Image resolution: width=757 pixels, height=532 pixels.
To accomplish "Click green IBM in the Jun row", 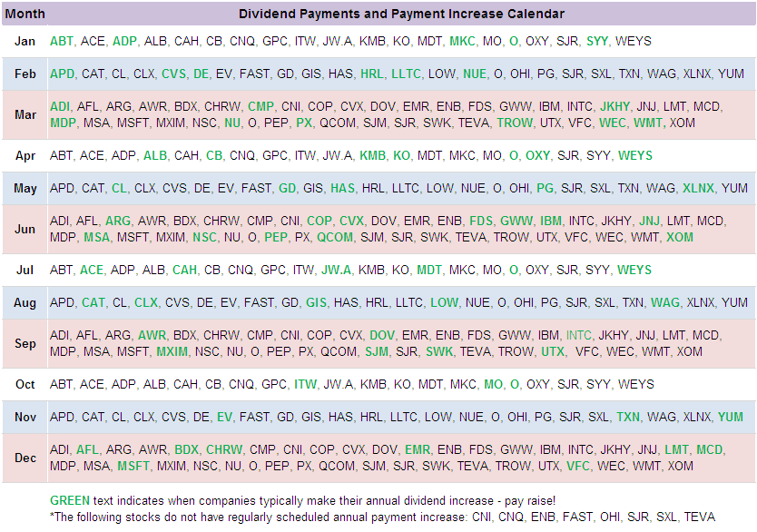I will [550, 221].
